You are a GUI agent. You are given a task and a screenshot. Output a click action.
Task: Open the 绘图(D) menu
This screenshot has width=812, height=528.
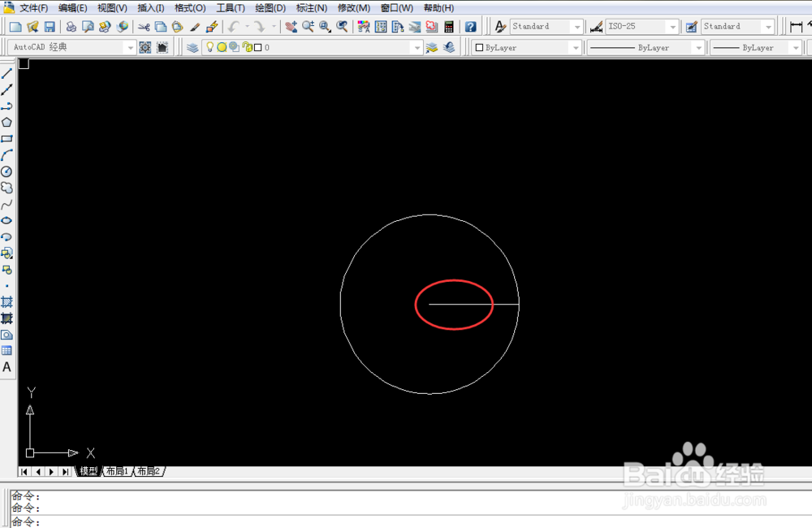pyautogui.click(x=270, y=8)
